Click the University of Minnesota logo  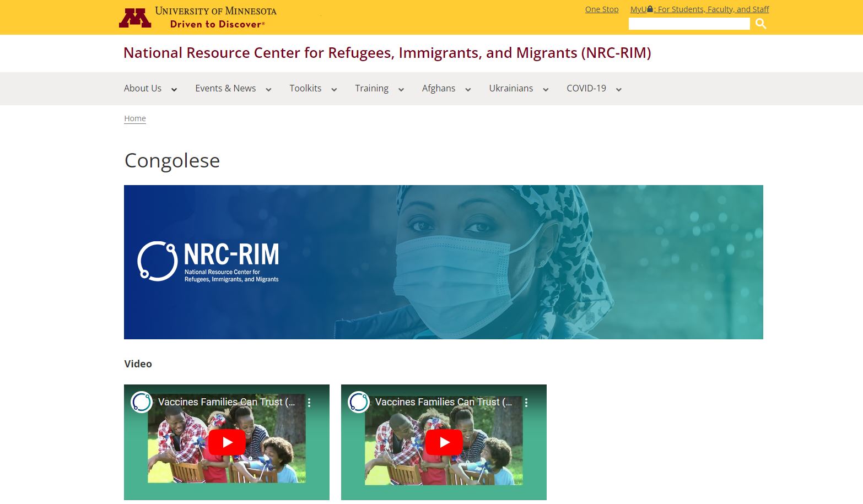pos(197,17)
